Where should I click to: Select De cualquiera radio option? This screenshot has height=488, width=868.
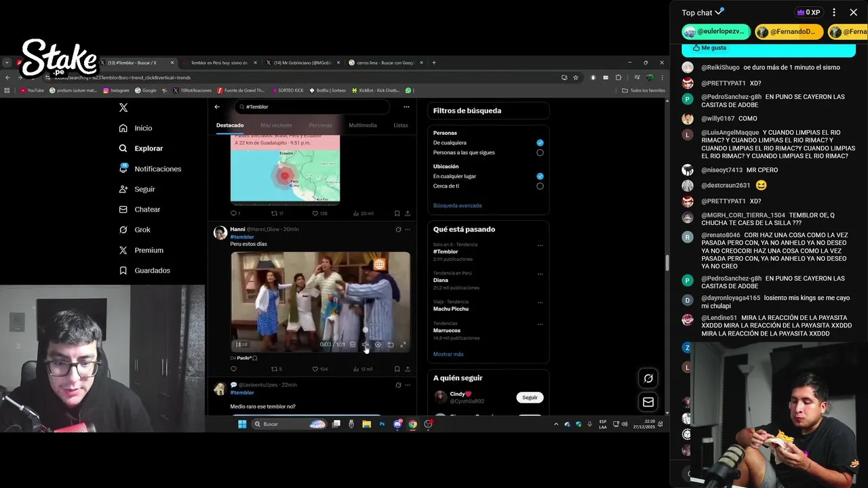pos(540,143)
